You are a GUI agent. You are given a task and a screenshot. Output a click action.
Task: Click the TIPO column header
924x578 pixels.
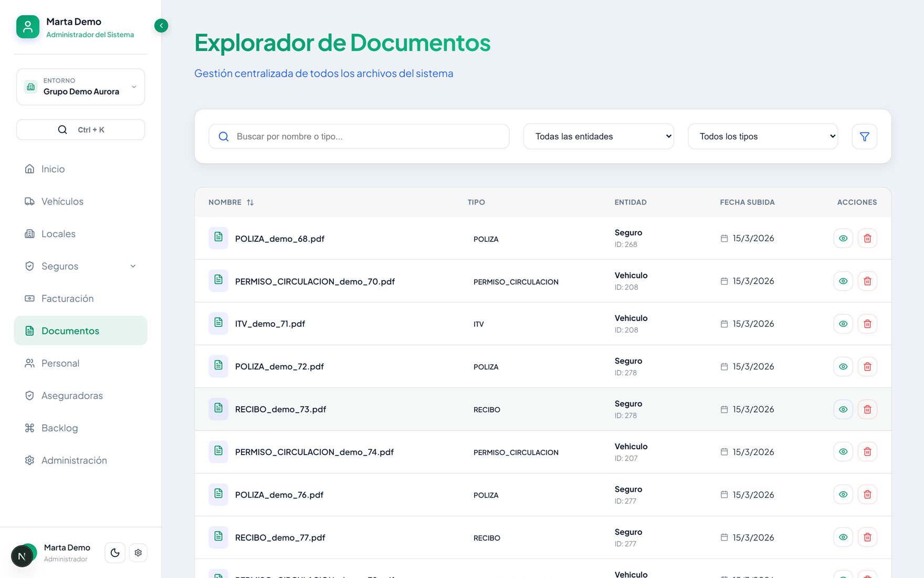click(476, 202)
